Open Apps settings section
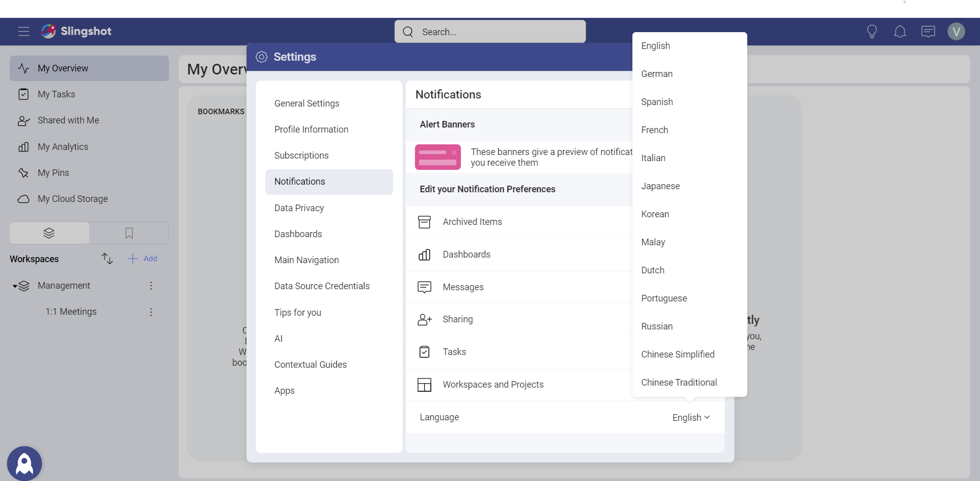The image size is (980, 481). (329, 391)
